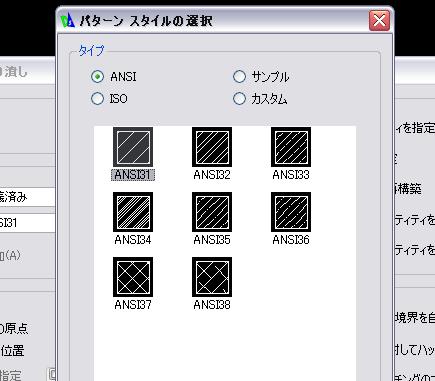
Task: Click the ANSI37 label text
Action: [133, 305]
